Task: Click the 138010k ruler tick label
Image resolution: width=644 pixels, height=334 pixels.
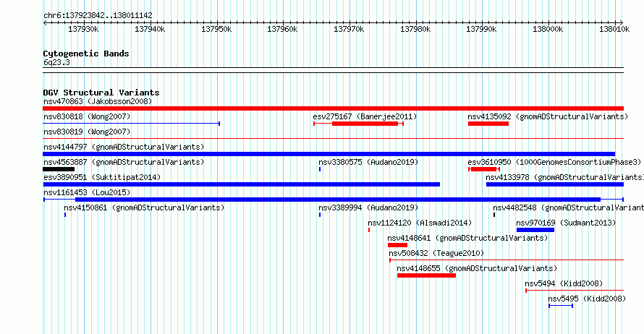Action: [x=614, y=30]
